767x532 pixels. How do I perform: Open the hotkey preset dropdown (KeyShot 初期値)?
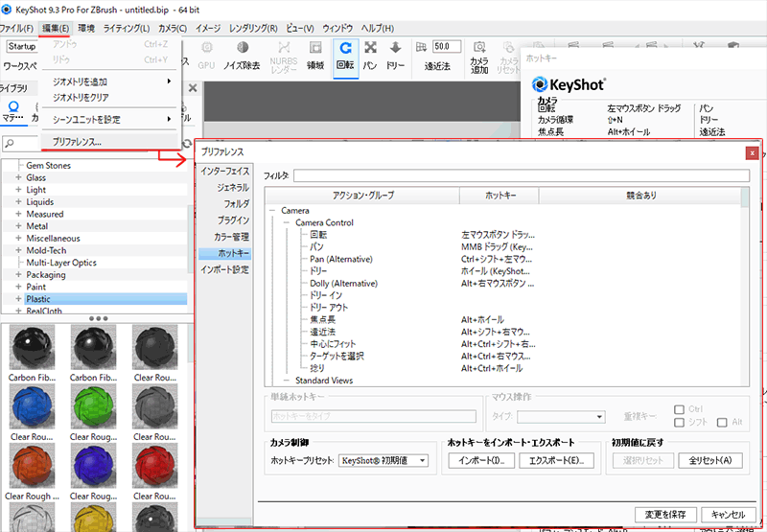[x=383, y=461]
